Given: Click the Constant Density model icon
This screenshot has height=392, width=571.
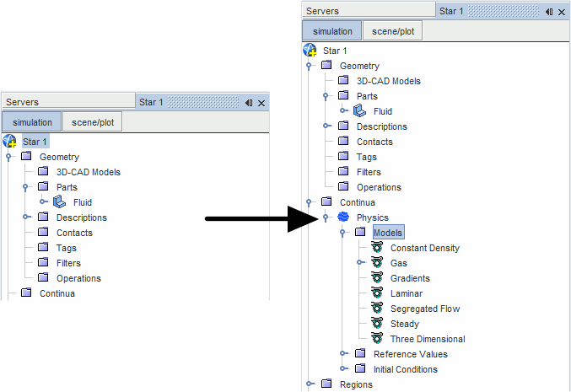Looking at the screenshot, I should [376, 248].
